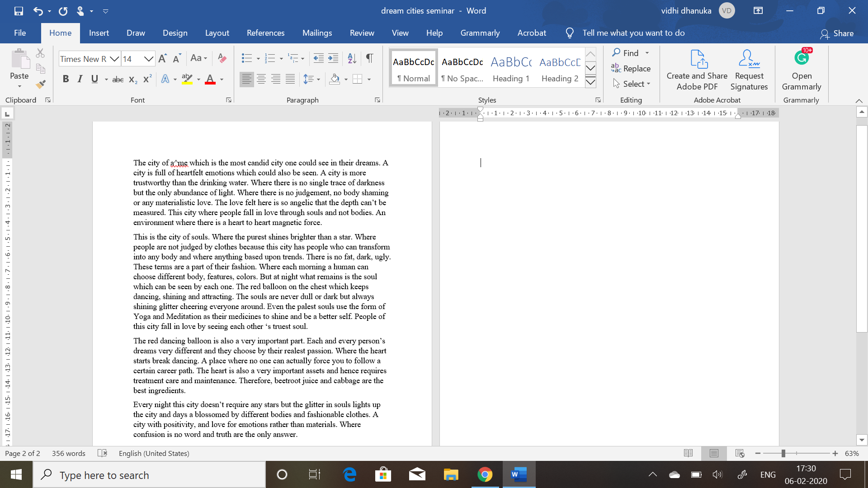This screenshot has width=868, height=488.
Task: Increase font size with Grow Font icon
Action: pos(163,58)
